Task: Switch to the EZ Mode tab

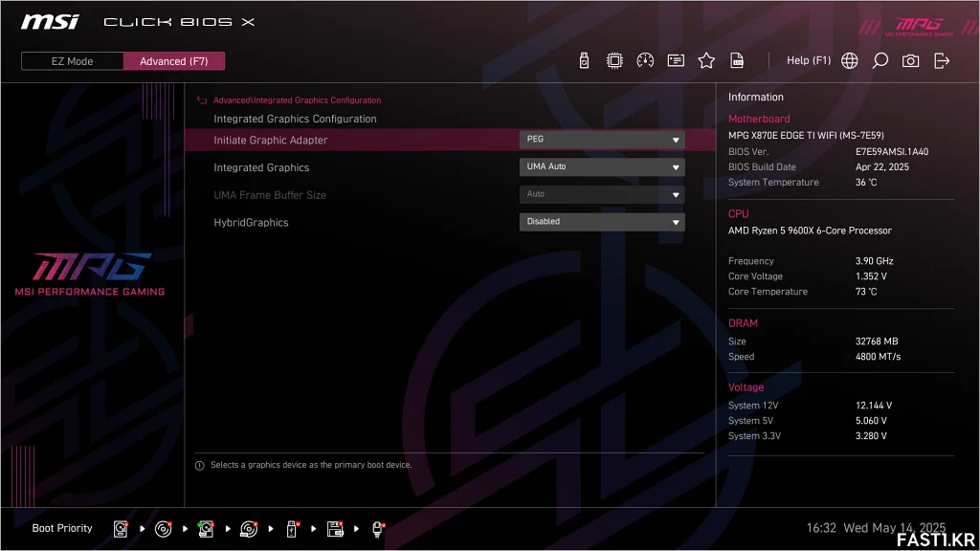Action: 73,61
